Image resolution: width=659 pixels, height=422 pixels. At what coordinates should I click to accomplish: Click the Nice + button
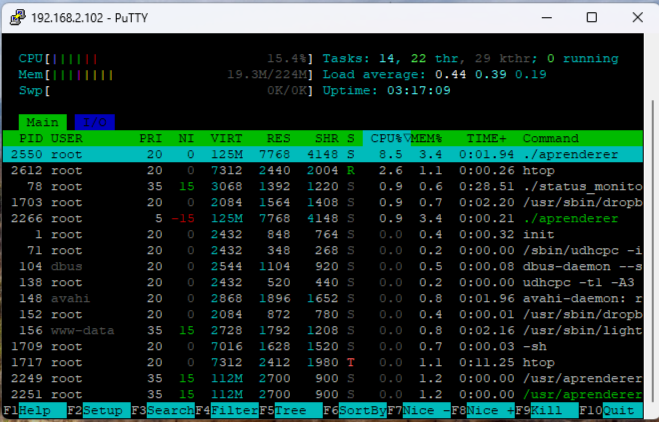pos(490,410)
